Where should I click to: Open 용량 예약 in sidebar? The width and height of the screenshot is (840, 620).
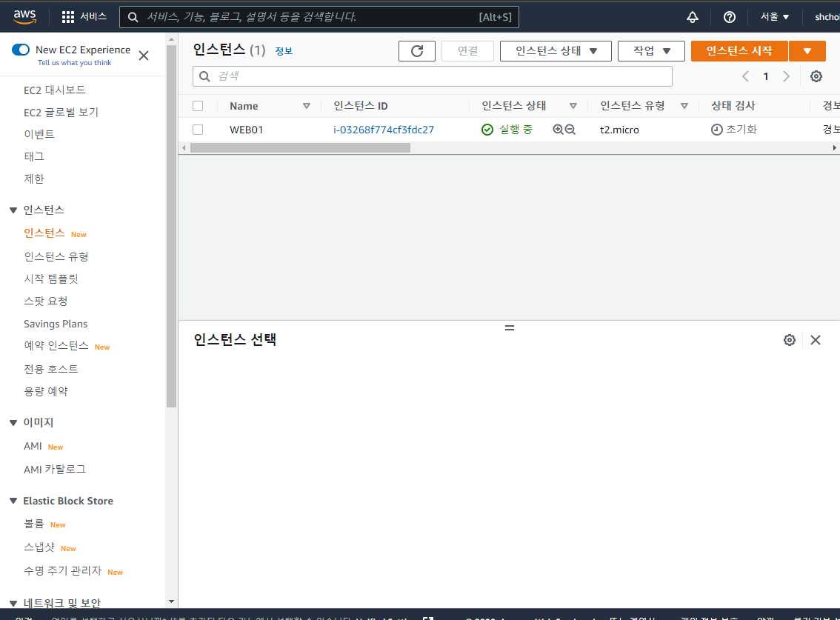coord(45,392)
